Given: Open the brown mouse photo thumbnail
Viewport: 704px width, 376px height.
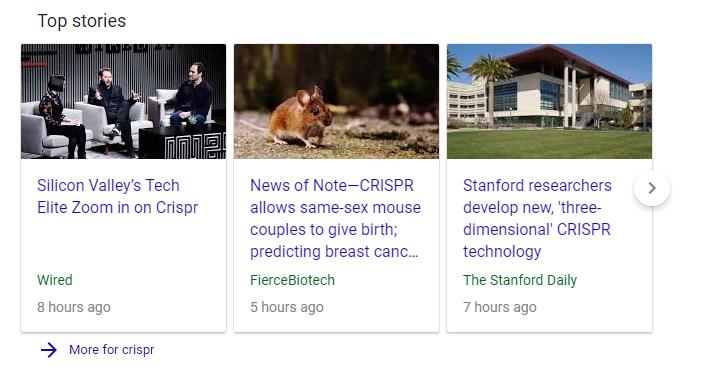Looking at the screenshot, I should [336, 101].
